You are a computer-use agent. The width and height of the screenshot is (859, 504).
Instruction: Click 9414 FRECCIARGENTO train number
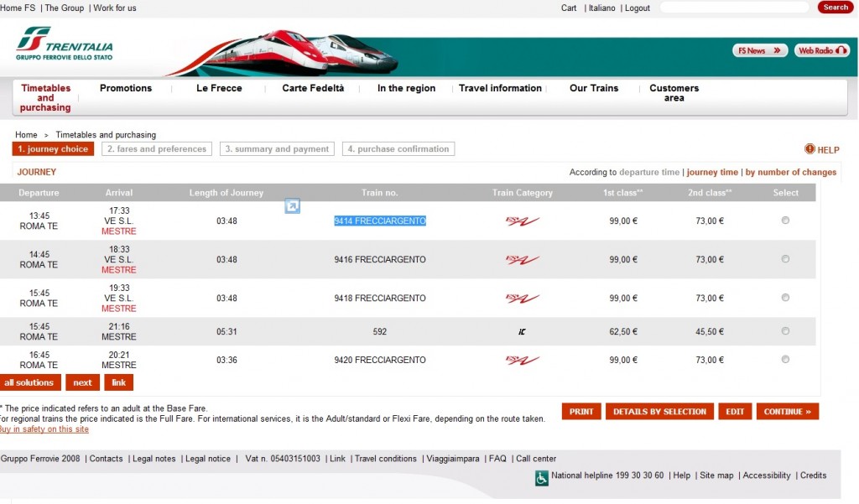click(x=380, y=221)
